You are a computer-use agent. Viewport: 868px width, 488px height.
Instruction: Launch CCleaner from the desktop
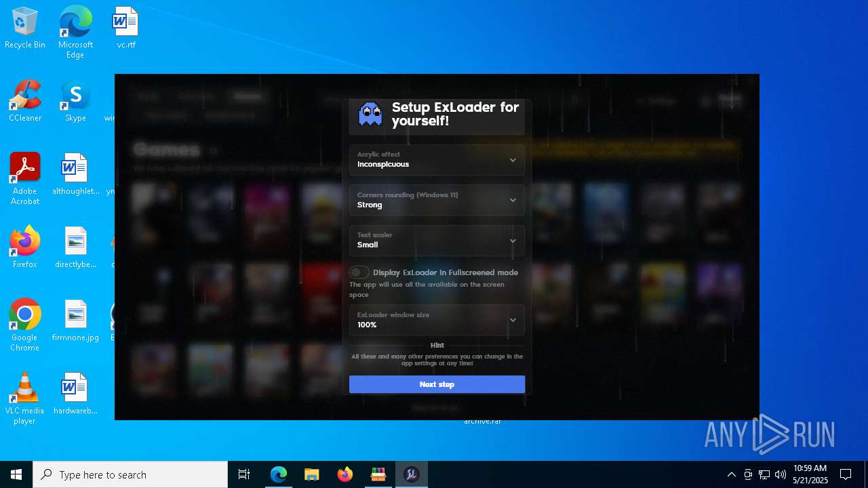25,102
